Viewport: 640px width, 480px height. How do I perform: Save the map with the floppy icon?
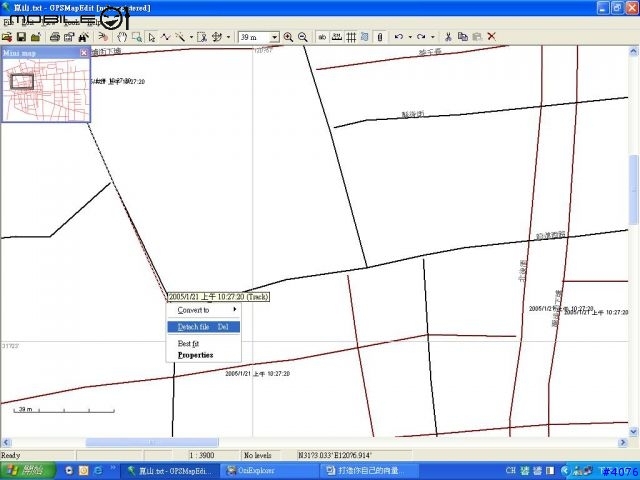[21, 37]
